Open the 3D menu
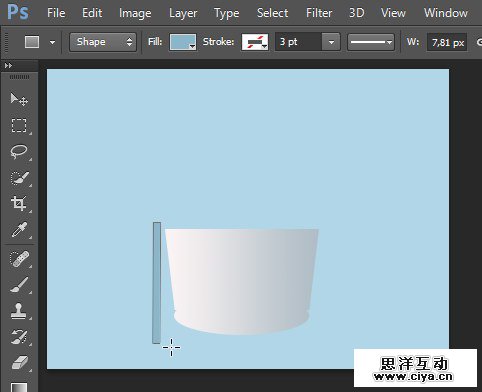Image resolution: width=482 pixels, height=392 pixels. 357,13
